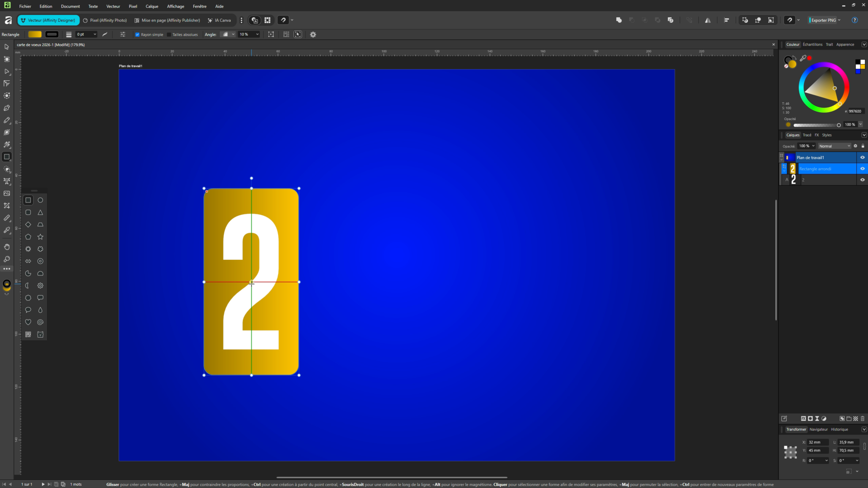Open the Calque menu
This screenshot has width=868, height=488.
152,6
